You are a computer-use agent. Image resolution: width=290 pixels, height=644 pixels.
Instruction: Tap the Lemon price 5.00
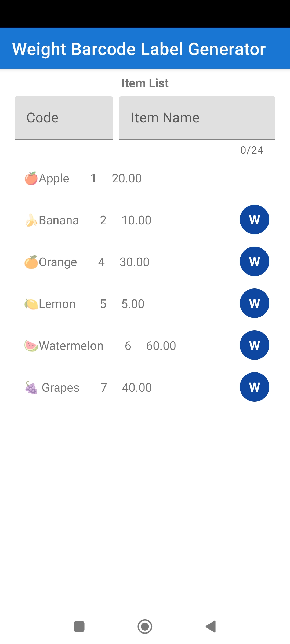[x=133, y=304]
